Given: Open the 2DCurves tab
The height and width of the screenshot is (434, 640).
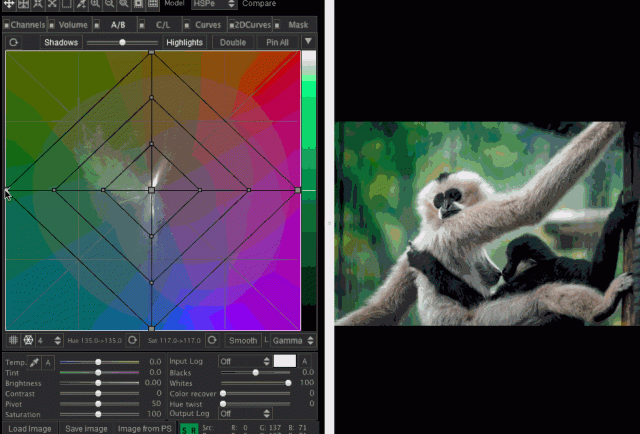Looking at the screenshot, I should (253, 25).
